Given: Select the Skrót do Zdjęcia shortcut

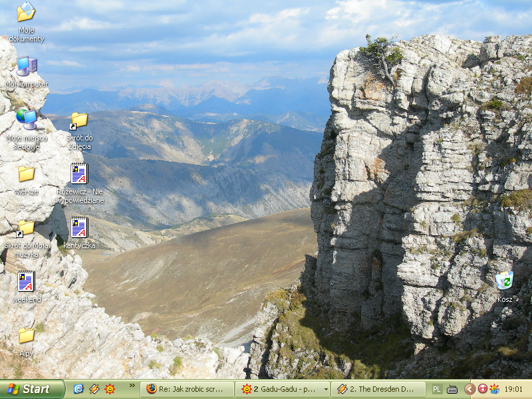Looking at the screenshot, I should (79, 120).
